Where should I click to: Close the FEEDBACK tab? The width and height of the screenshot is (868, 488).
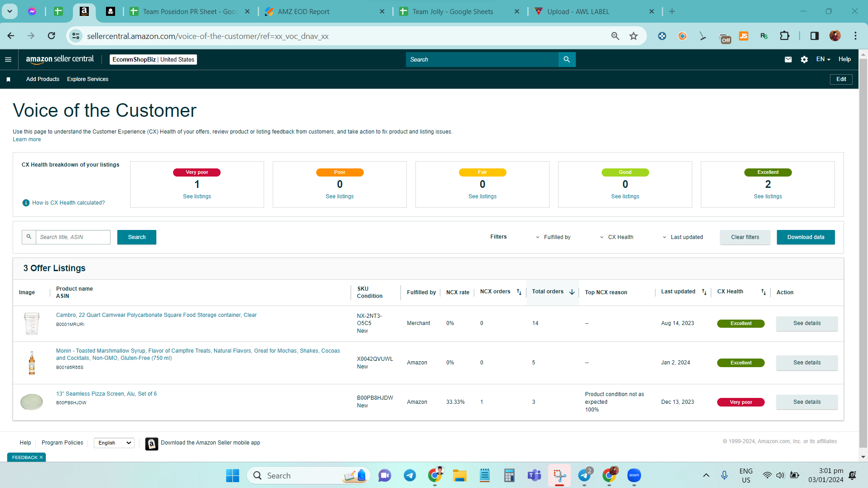coord(41,458)
